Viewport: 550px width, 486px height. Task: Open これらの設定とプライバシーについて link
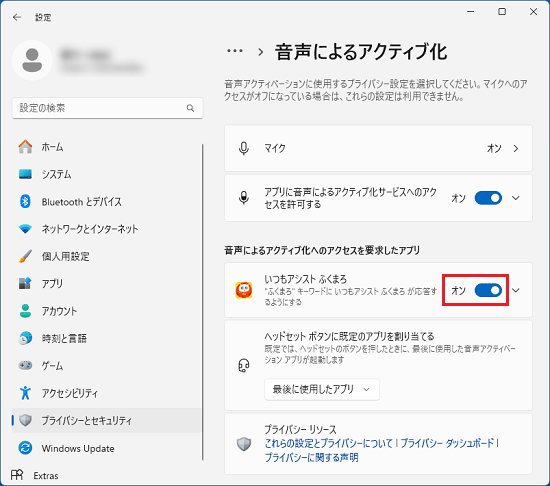[x=329, y=443]
